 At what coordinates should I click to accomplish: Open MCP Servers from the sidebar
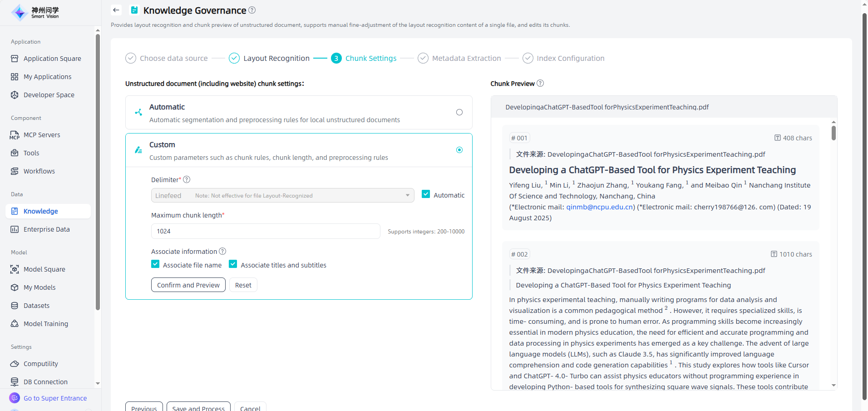[42, 135]
